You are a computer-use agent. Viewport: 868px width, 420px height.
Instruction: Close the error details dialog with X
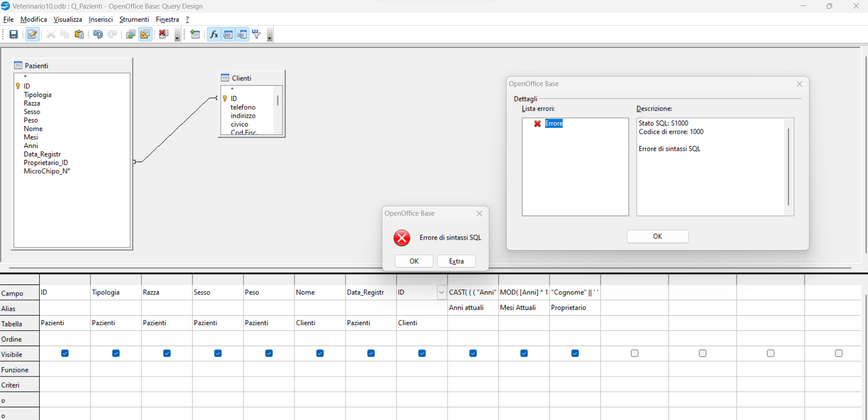pos(800,84)
